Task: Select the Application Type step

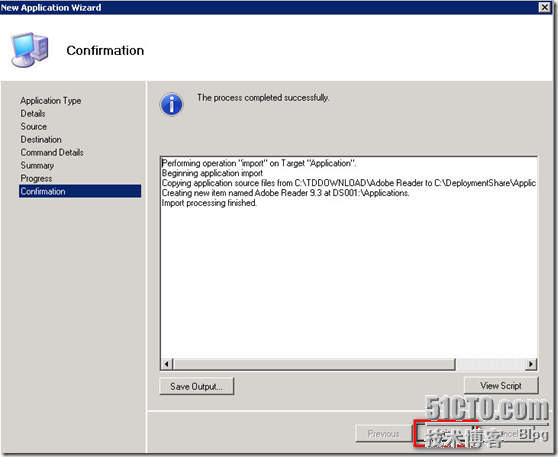Action: [x=51, y=101]
